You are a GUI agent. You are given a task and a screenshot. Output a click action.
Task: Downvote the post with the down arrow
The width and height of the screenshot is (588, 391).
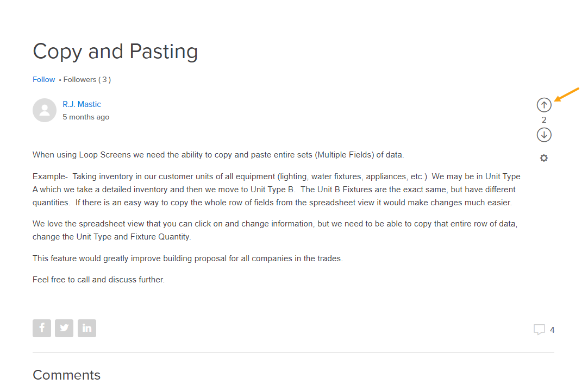pyautogui.click(x=544, y=135)
